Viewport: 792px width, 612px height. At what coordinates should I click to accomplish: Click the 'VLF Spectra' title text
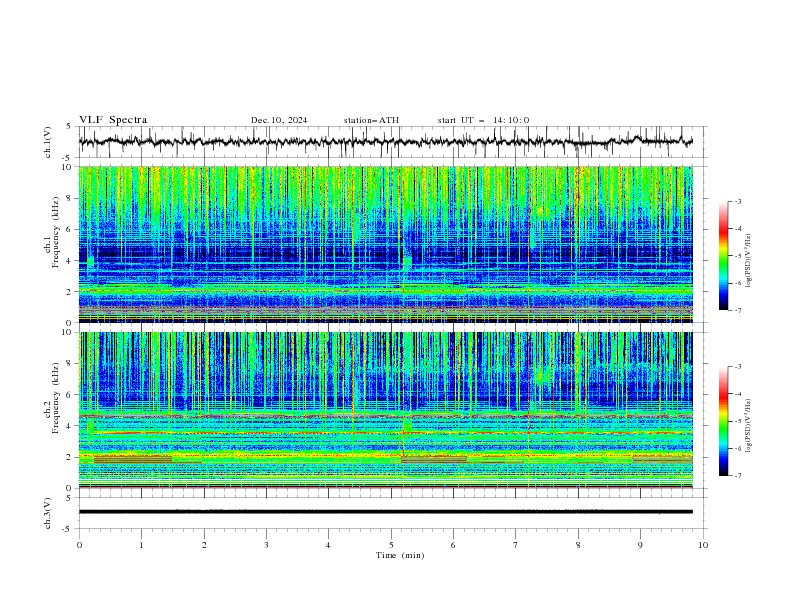[113, 120]
